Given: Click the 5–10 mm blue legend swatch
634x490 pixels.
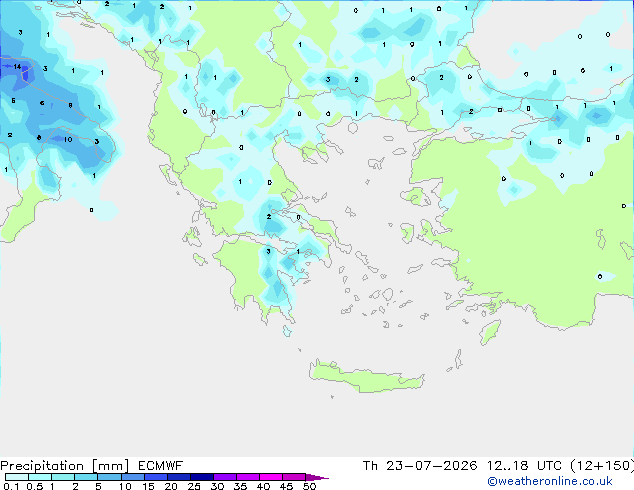Looking at the screenshot, I should point(109,477).
